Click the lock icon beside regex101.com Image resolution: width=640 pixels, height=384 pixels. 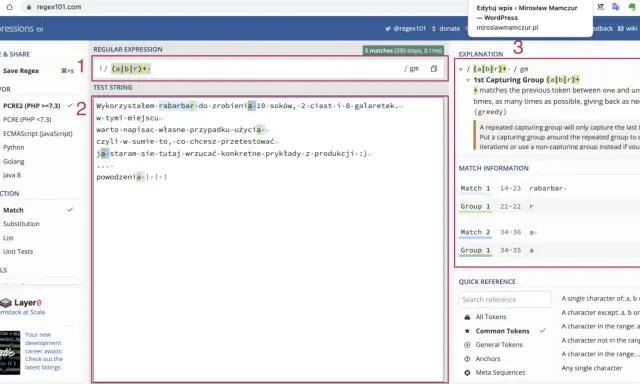pos(29,7)
